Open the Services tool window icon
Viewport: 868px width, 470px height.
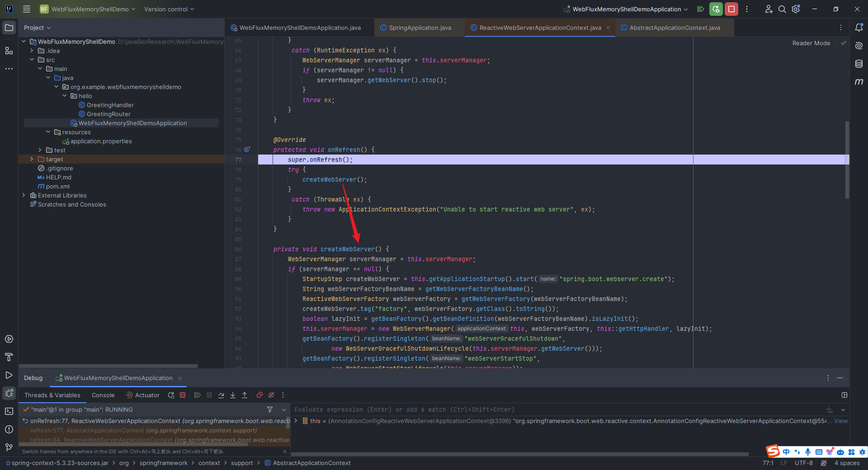coord(9,339)
